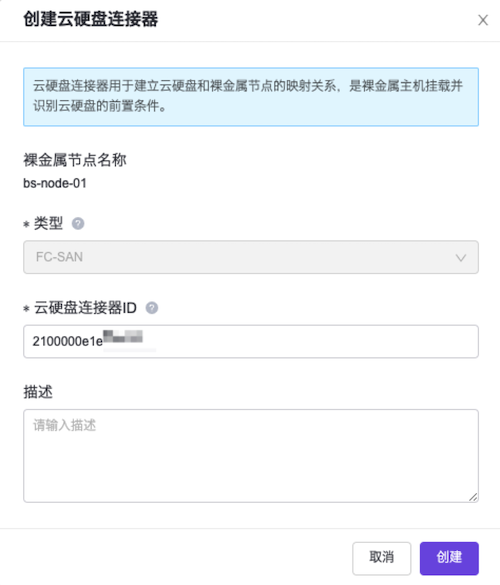The image size is (500, 585).
Task: Click the help icon next to 类型
Action: pos(78,224)
